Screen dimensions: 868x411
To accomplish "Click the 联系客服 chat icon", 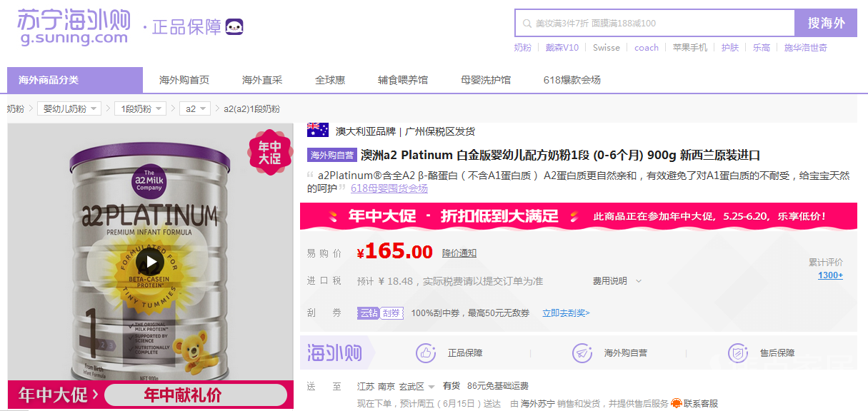I will tap(676, 404).
